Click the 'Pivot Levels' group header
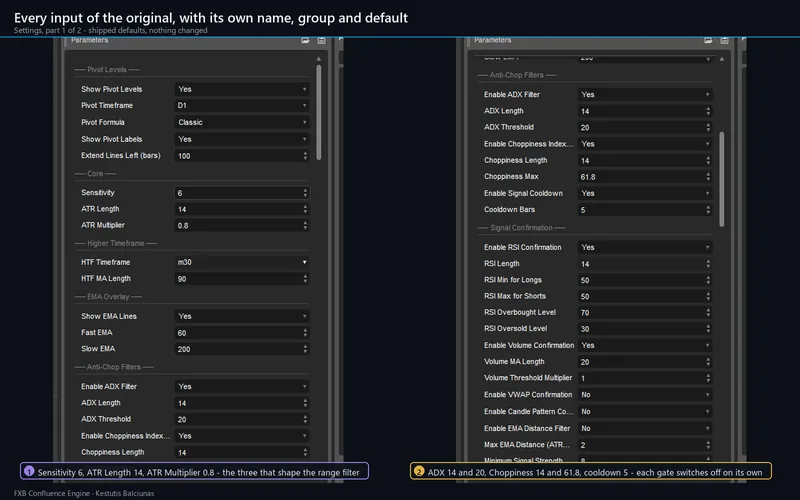This screenshot has width=800, height=500. coord(107,70)
